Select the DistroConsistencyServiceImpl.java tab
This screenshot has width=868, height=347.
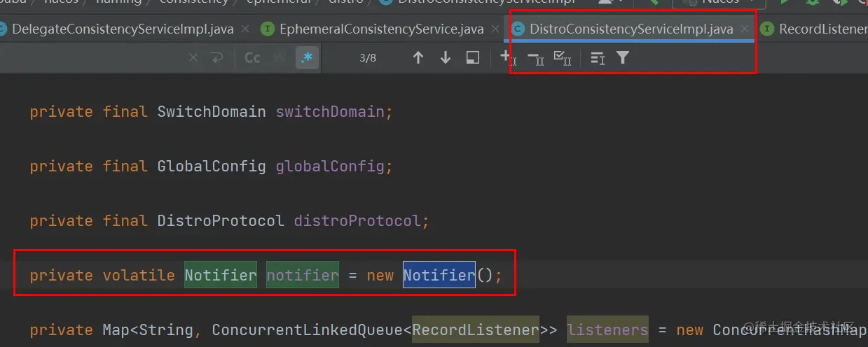click(x=631, y=29)
